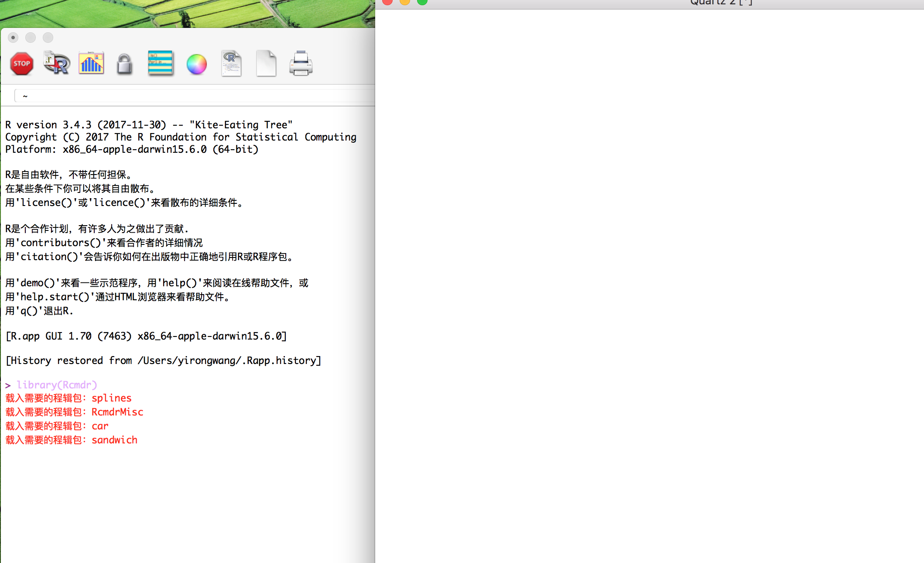Click the R console's gray close button
Screen dimensions: 924x563
(13, 38)
